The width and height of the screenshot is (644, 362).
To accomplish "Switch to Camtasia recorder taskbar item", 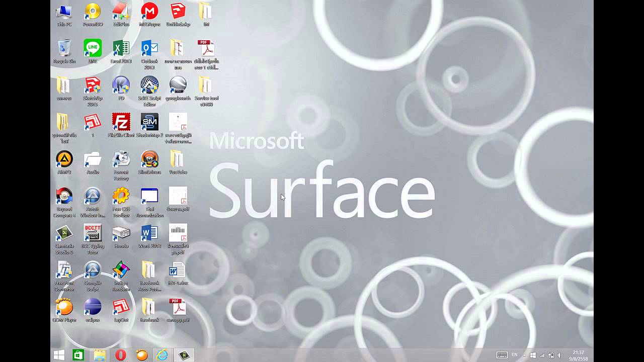I will (184, 355).
